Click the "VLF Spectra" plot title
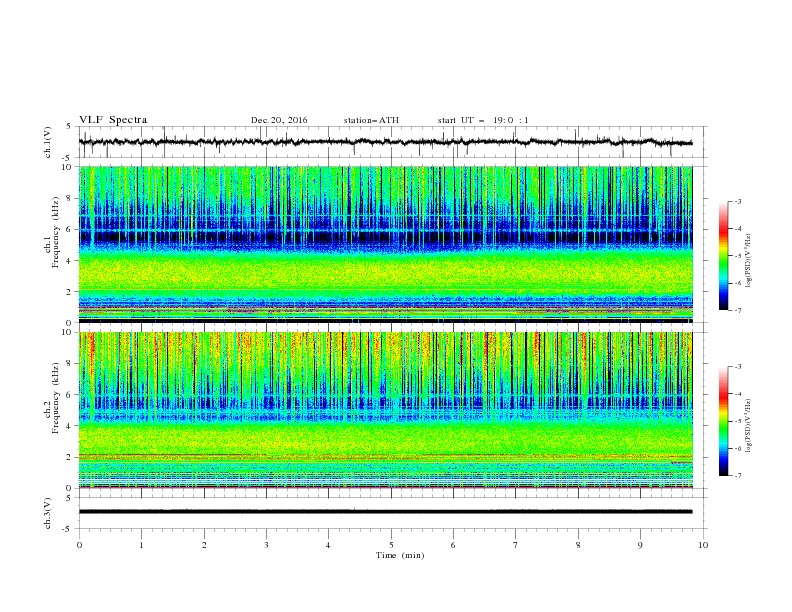This screenshot has width=792, height=612. 113,120
